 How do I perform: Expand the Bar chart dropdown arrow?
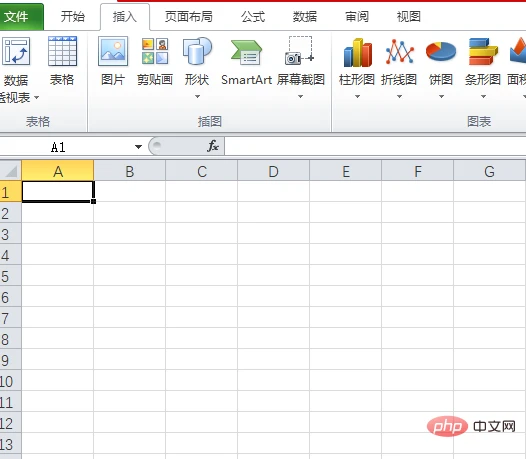click(x=483, y=97)
